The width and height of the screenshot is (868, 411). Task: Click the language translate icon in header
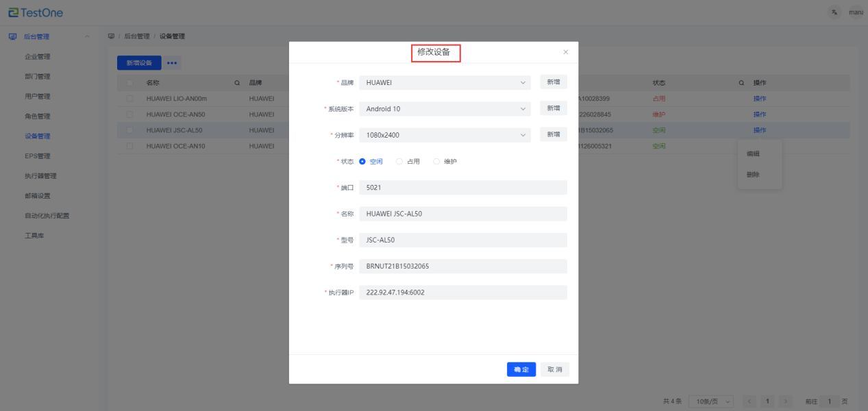coord(834,12)
